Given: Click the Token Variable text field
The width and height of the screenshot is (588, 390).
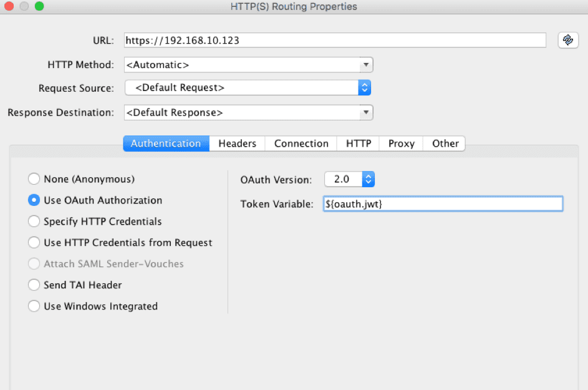Looking at the screenshot, I should tap(443, 203).
